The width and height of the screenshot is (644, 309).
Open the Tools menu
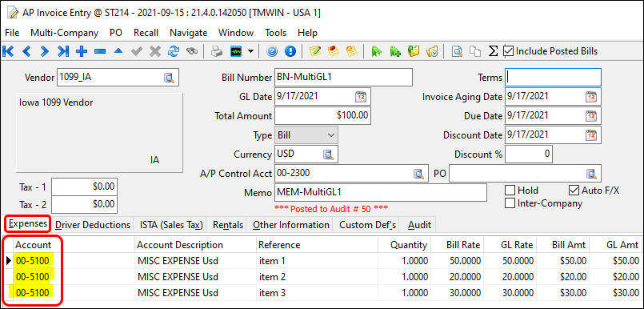click(x=275, y=33)
